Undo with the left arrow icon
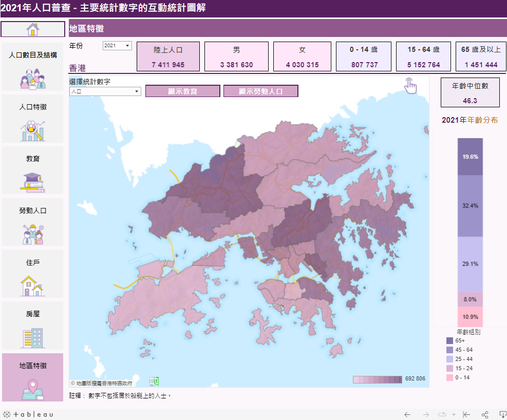 click(407, 414)
